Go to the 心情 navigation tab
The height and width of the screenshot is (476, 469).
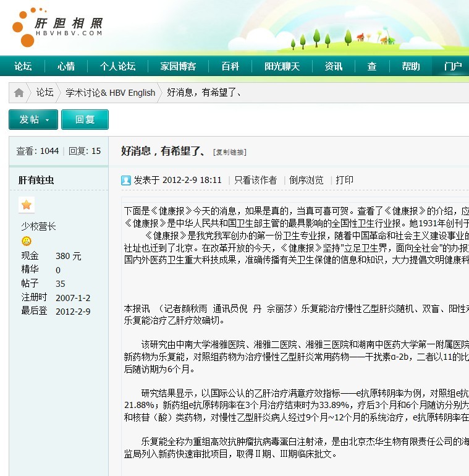click(66, 67)
